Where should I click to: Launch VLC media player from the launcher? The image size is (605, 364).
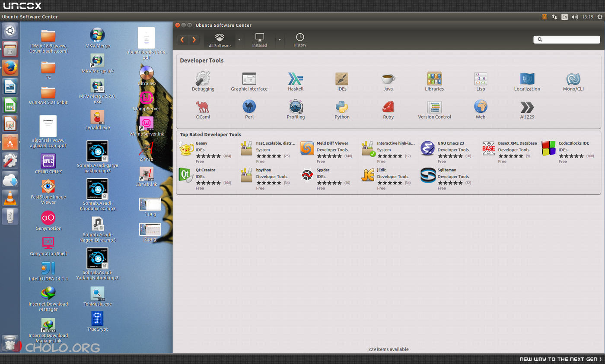(10, 198)
